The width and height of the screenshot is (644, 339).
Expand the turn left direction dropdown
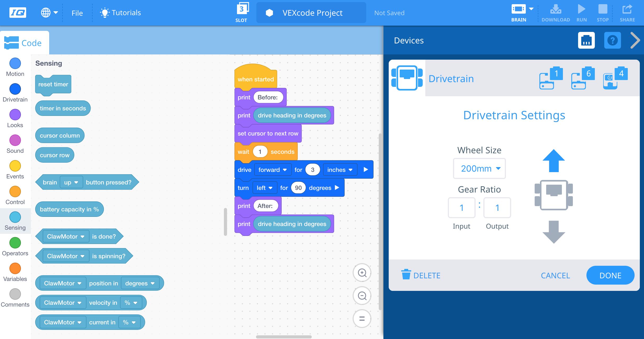(x=264, y=188)
